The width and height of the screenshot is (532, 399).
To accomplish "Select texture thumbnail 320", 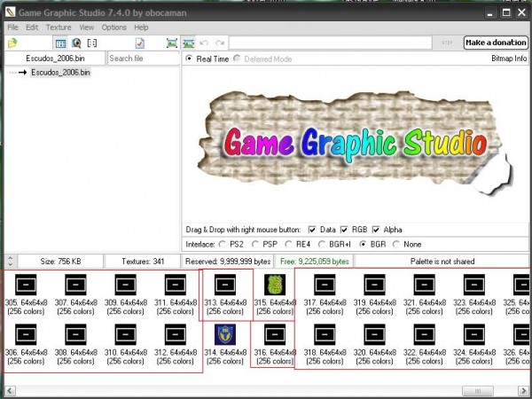I will 374,334.
